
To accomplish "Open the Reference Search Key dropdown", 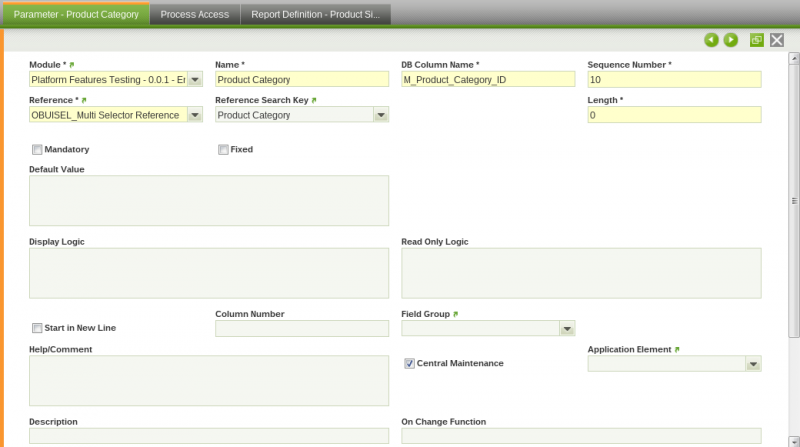I will [380, 115].
